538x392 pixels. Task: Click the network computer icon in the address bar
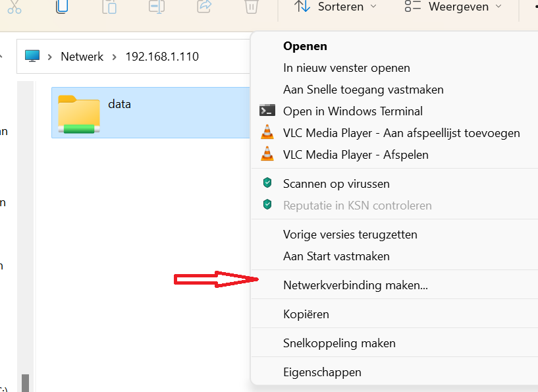32,56
